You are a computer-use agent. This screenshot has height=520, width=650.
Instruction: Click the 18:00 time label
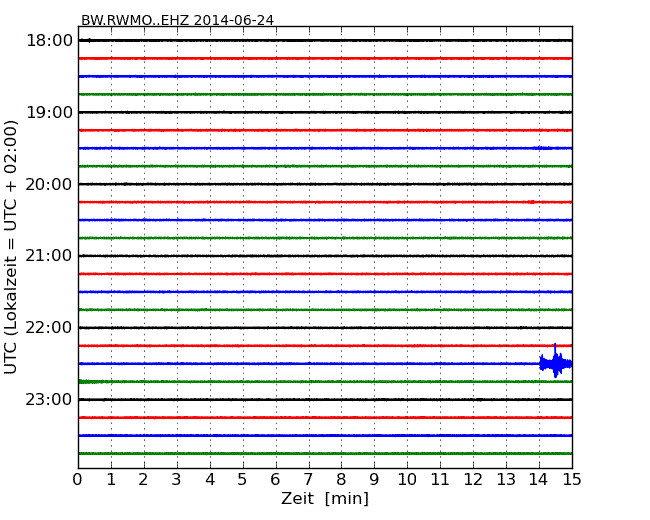49,41
